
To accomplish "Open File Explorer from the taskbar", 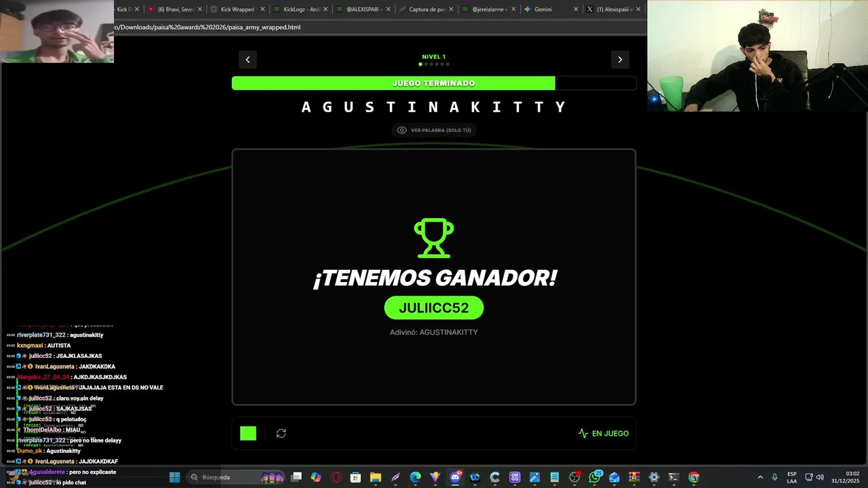I will point(376,477).
